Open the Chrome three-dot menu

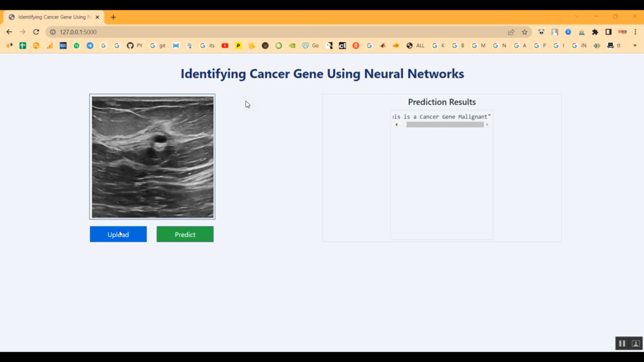pos(635,32)
